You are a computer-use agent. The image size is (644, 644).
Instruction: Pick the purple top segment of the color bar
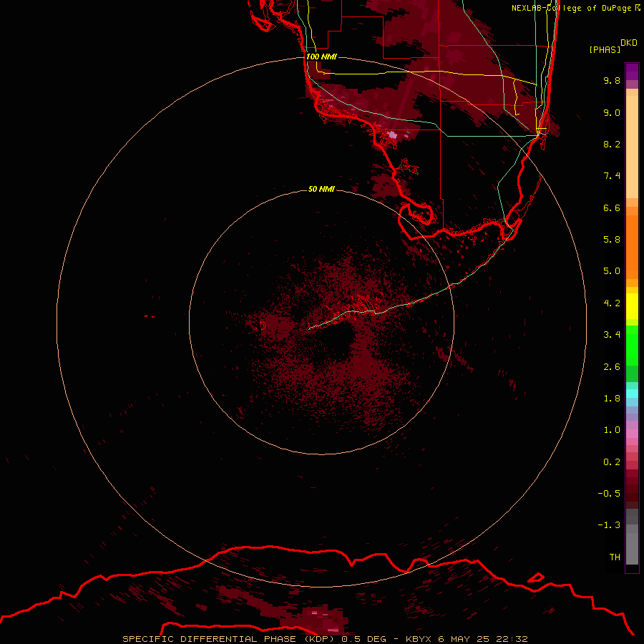pos(632,72)
